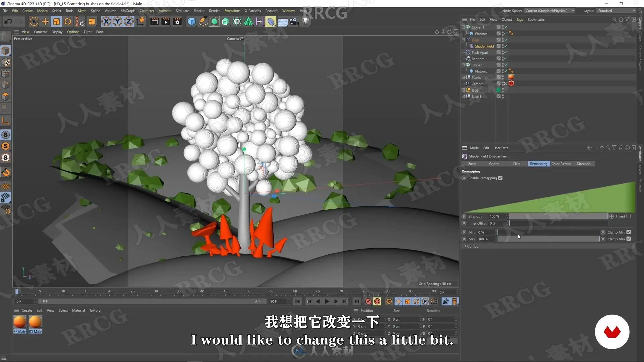
Task: Expand the Plants object hierarchy
Action: tap(463, 77)
